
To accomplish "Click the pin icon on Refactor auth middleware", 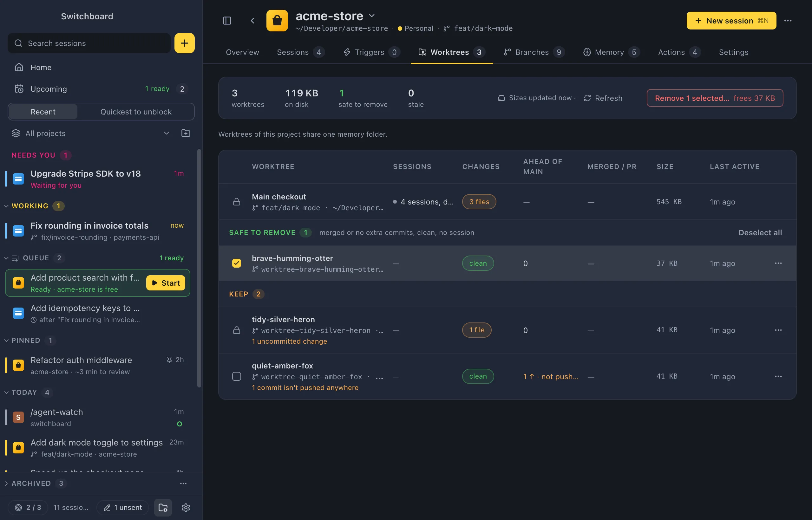I will (x=169, y=360).
